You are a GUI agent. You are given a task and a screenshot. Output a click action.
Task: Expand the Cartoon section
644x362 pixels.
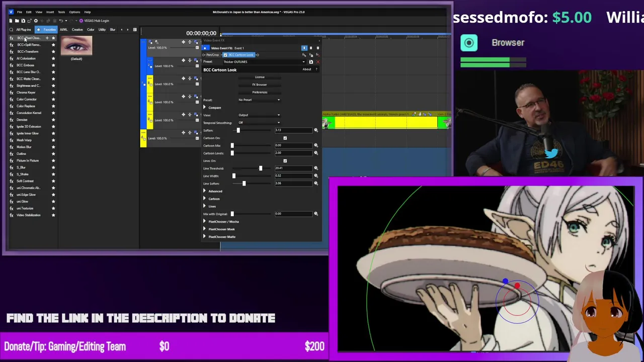click(205, 199)
